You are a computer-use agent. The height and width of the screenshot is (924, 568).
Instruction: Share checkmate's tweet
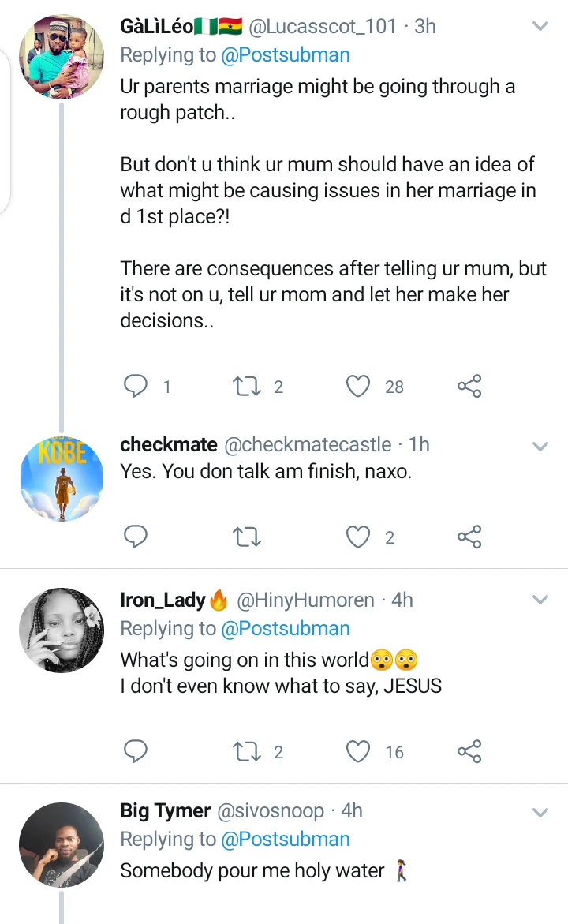pos(469,537)
